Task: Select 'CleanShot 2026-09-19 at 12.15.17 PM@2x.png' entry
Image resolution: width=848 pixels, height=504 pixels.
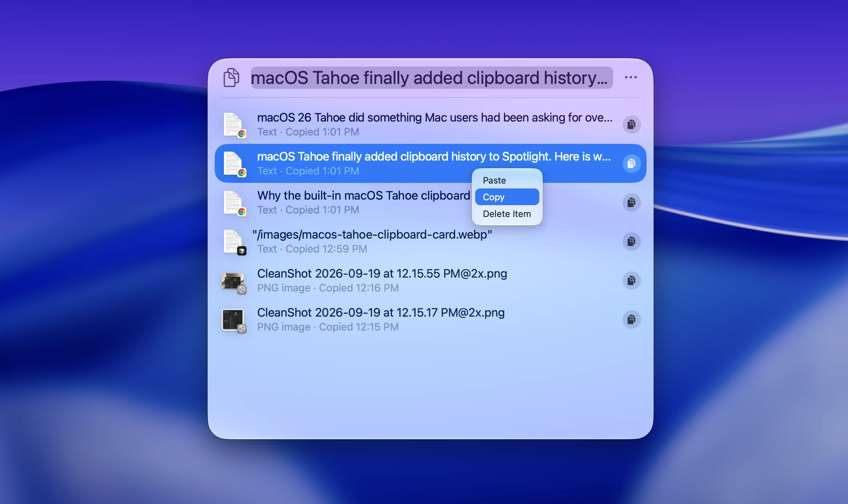Action: pos(430,319)
